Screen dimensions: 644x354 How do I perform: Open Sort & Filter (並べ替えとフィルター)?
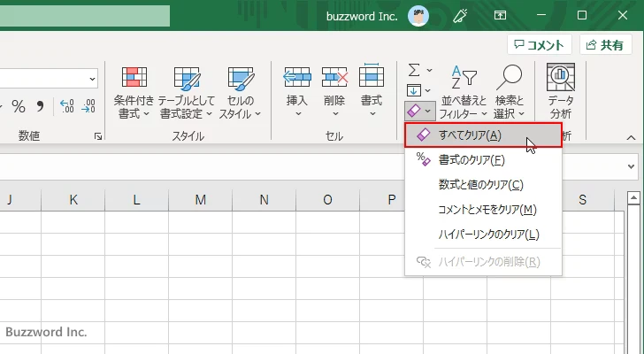point(464,91)
